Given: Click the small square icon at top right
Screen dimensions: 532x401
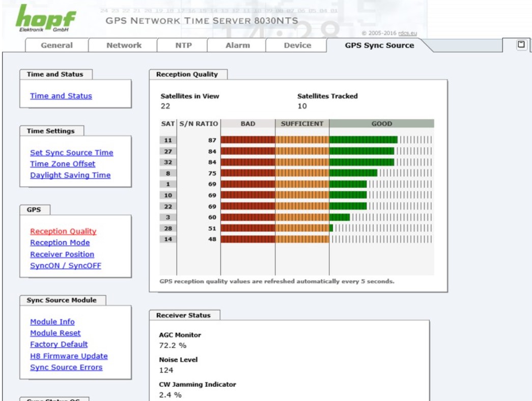Looking at the screenshot, I should [521, 45].
